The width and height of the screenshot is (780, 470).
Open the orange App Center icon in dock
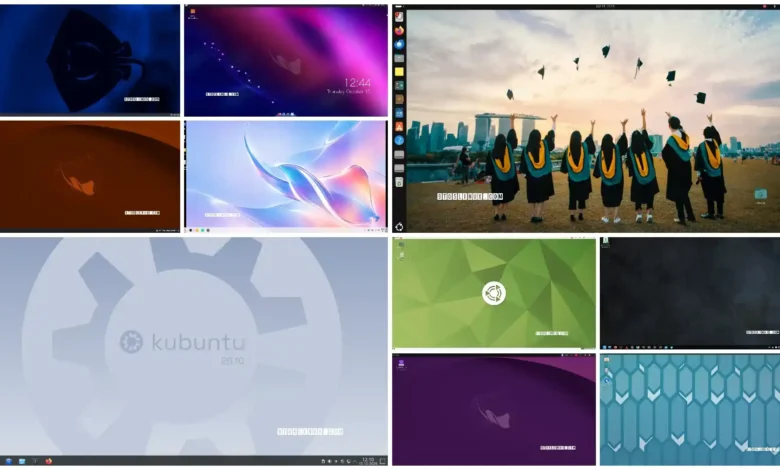(399, 127)
